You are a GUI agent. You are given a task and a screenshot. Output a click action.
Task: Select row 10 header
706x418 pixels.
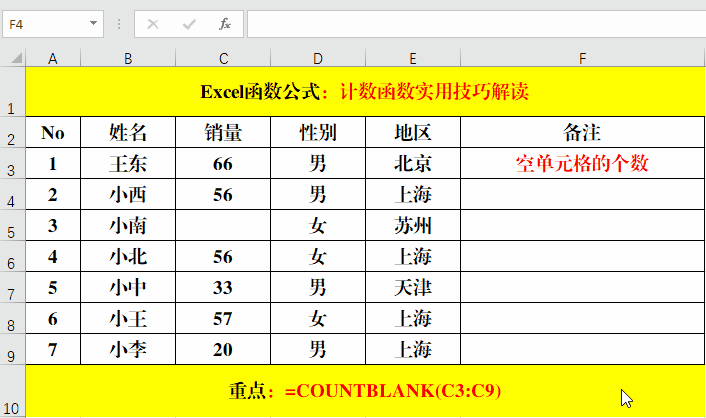(13, 391)
